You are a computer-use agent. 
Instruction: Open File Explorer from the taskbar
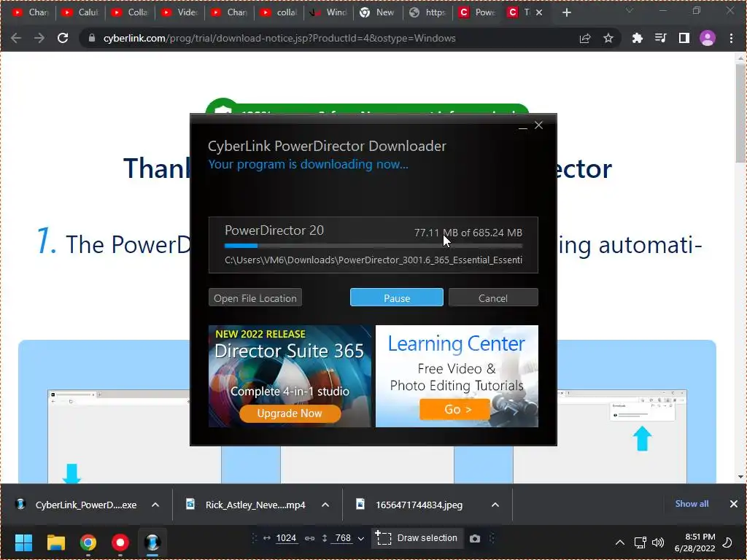coord(55,542)
